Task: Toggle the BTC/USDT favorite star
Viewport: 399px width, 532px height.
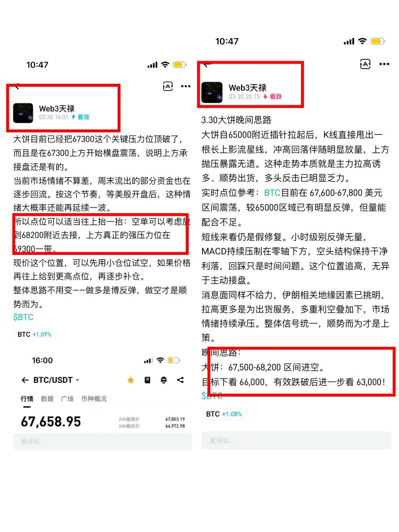Action: coord(131,380)
